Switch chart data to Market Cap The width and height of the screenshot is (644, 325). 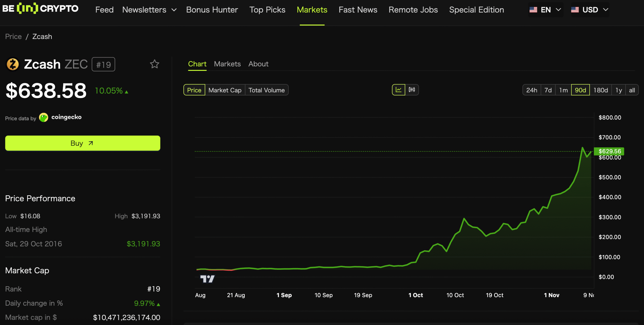[225, 90]
